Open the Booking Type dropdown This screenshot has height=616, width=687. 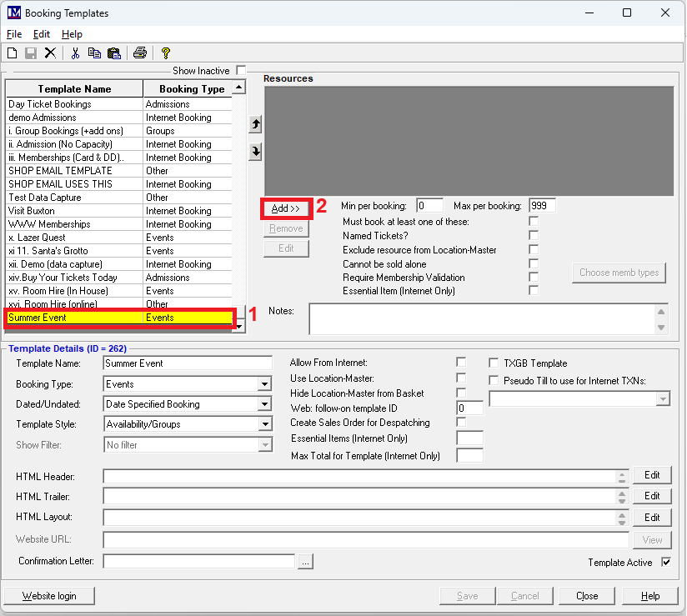coord(264,384)
